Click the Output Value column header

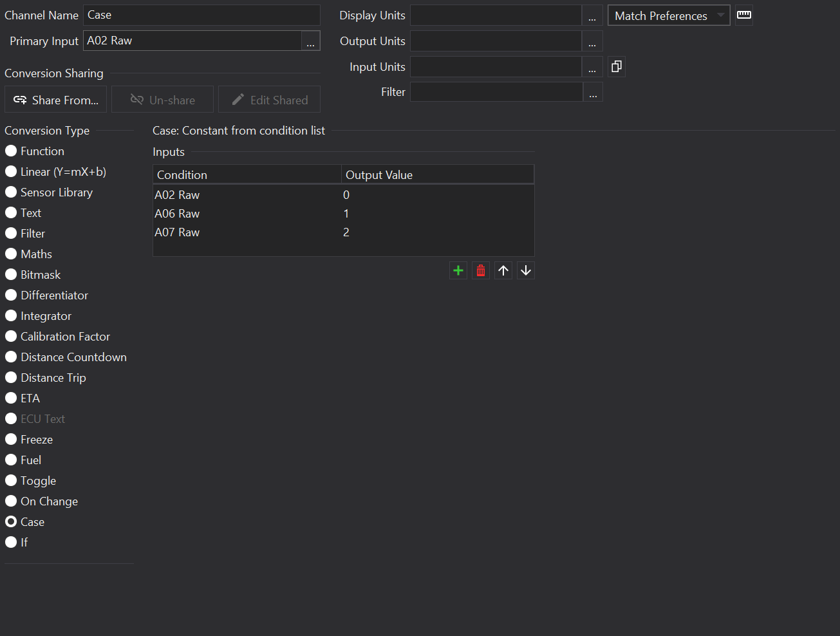coord(436,175)
